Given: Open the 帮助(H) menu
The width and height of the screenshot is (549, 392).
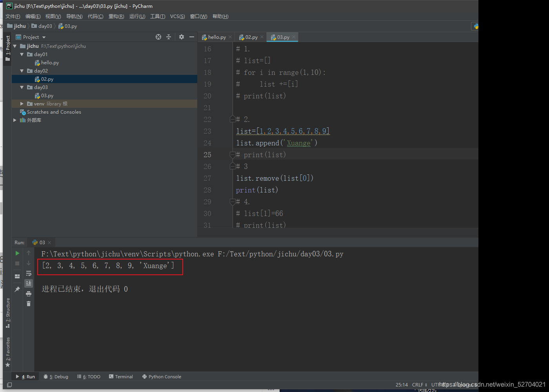Looking at the screenshot, I should 220,16.
